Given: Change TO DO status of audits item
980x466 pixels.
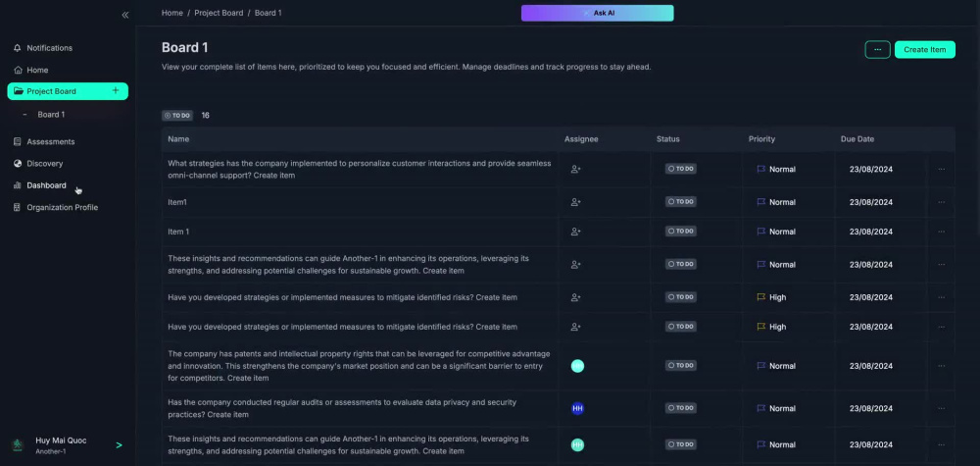Looking at the screenshot, I should coord(681,408).
